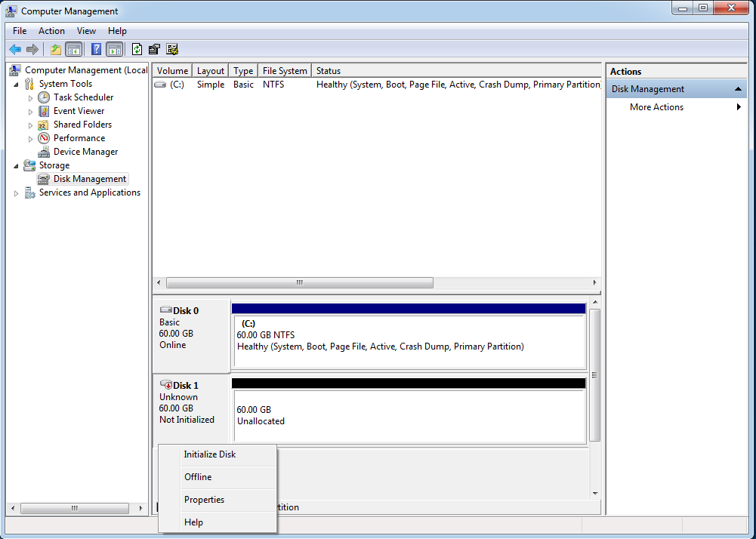
Task: Open Help with the blue question mark icon
Action: (x=97, y=49)
